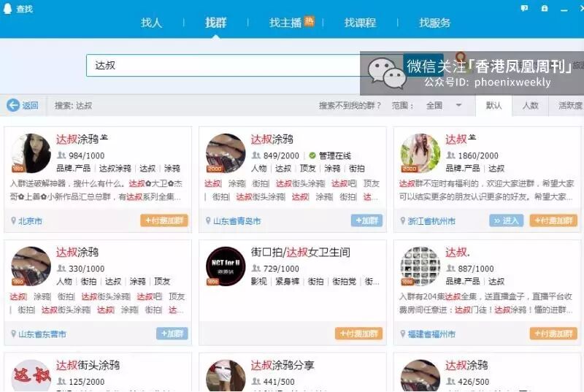584x392 pixels.
Task: Click +付费加群 on the 浙江省杭州市 group
Action: pyautogui.click(x=553, y=220)
